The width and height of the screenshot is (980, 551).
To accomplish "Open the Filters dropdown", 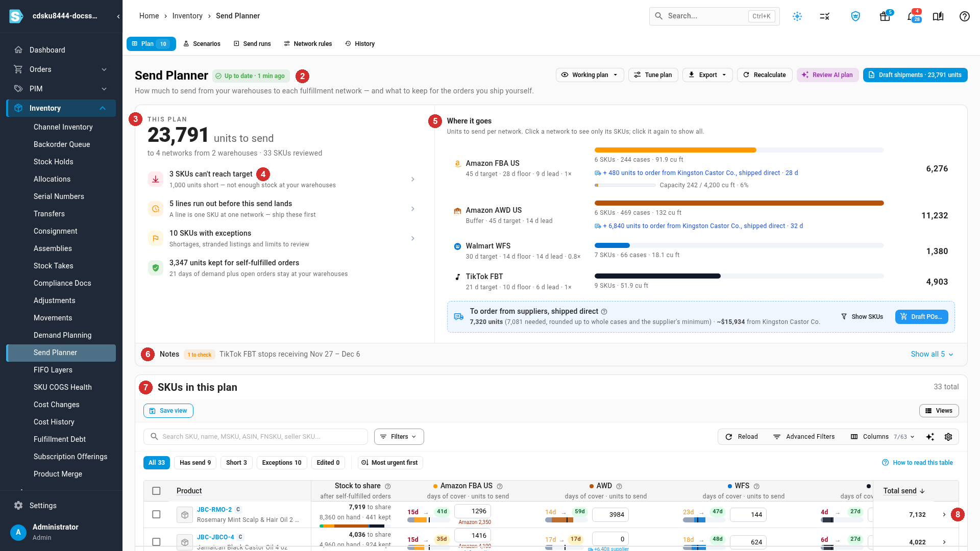I will click(399, 437).
